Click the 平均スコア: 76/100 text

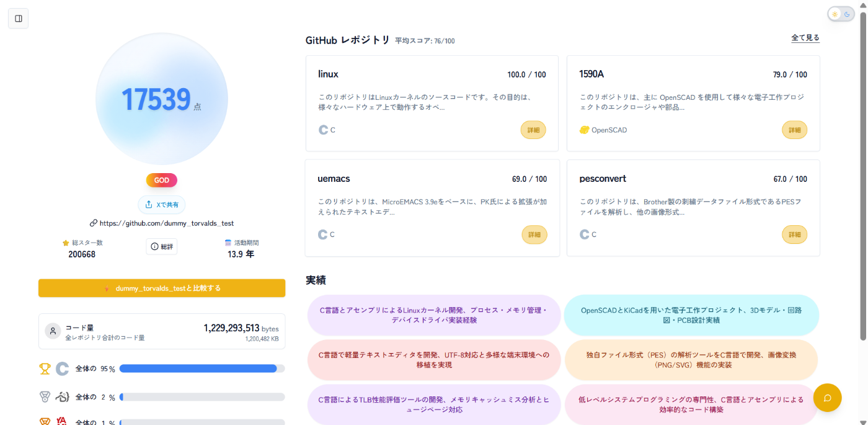click(425, 41)
